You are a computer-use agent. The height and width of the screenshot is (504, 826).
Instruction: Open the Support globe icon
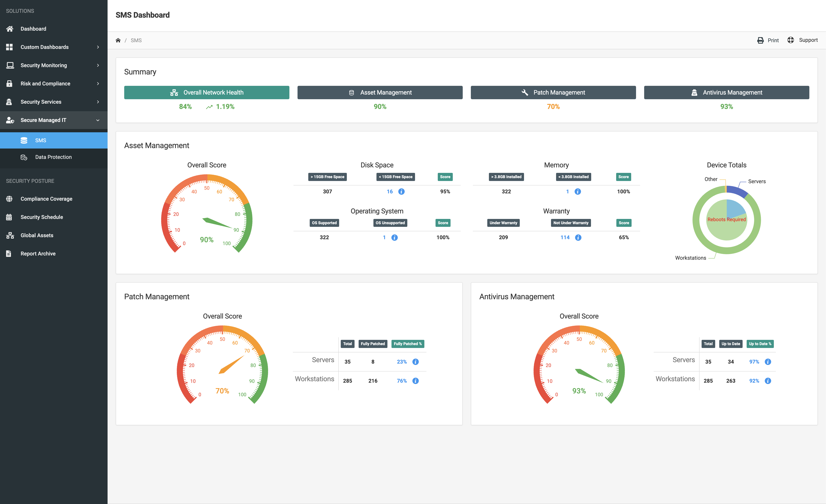coord(791,40)
